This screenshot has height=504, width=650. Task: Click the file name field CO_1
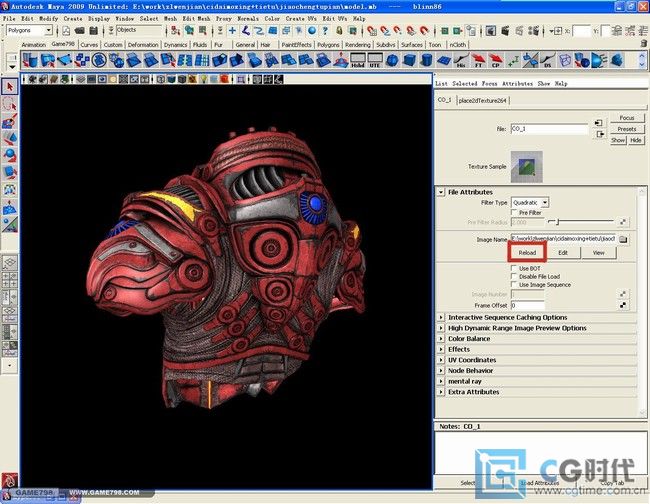549,129
